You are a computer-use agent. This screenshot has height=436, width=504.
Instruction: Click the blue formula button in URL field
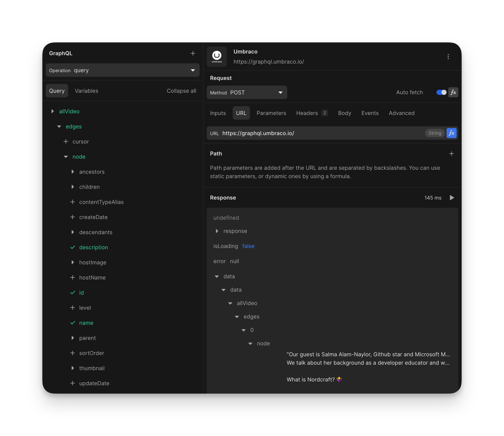[451, 133]
